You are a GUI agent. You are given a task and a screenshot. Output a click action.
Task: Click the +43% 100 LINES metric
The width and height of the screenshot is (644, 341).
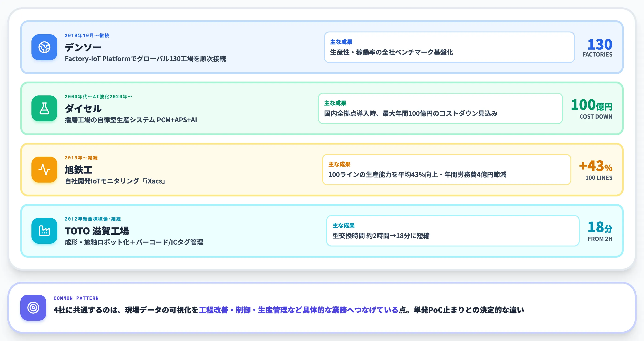click(x=596, y=170)
